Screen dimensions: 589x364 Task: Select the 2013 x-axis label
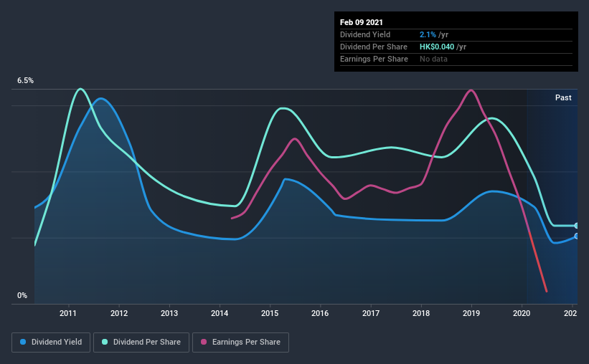[x=169, y=313]
